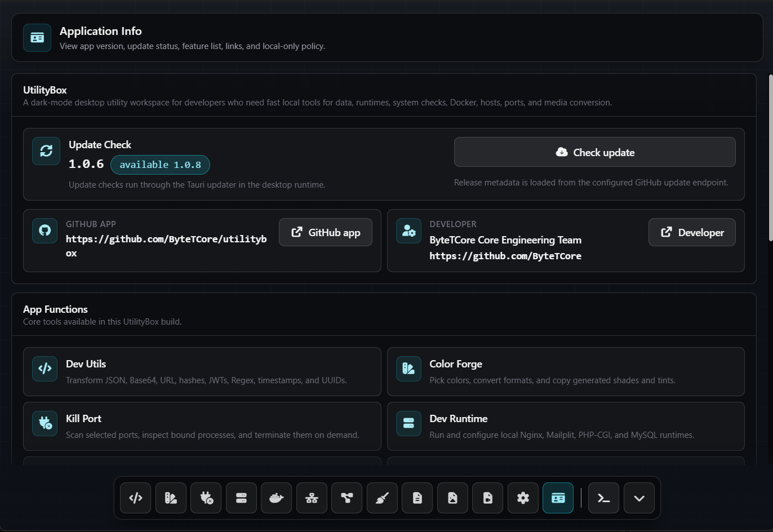This screenshot has height=532, width=773.
Task: Open Color Forge palette icon in dock
Action: [171, 498]
